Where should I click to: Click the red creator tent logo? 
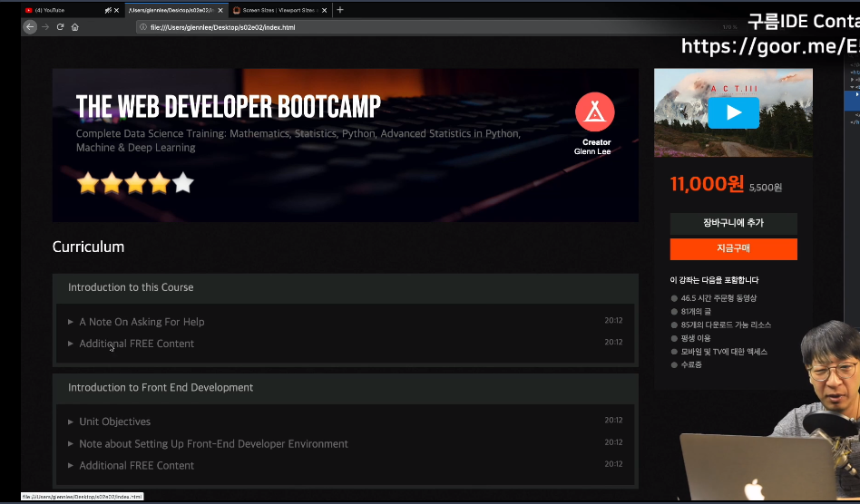tap(594, 111)
